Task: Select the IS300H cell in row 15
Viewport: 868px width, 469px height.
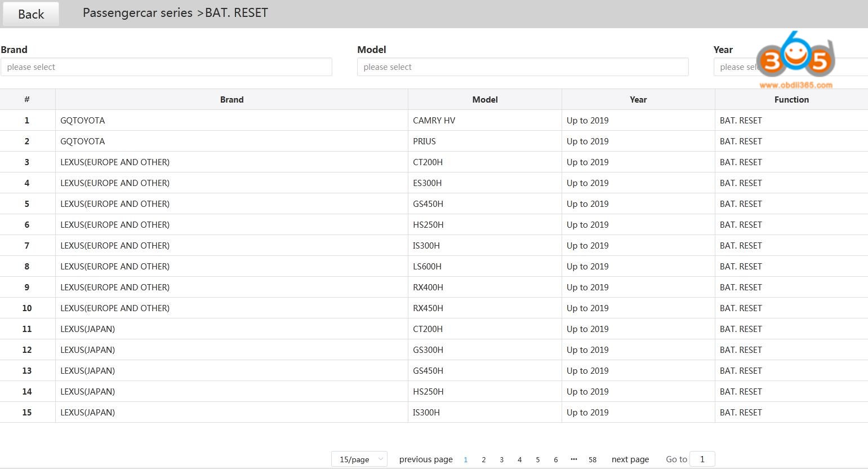Action: tap(485, 412)
